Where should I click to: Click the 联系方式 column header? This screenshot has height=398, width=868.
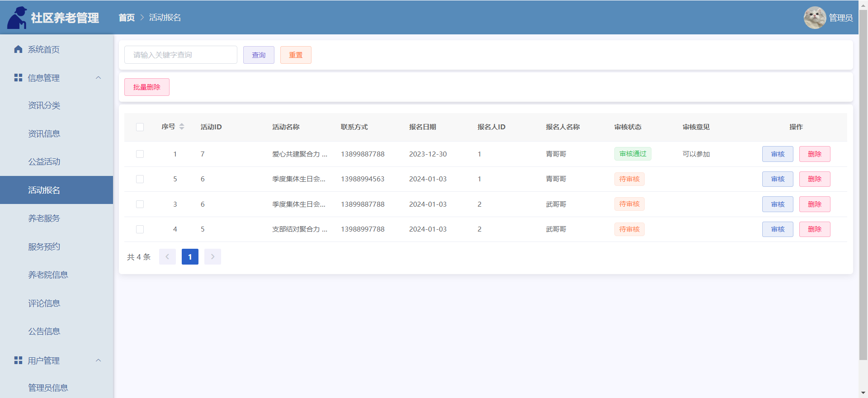point(354,127)
